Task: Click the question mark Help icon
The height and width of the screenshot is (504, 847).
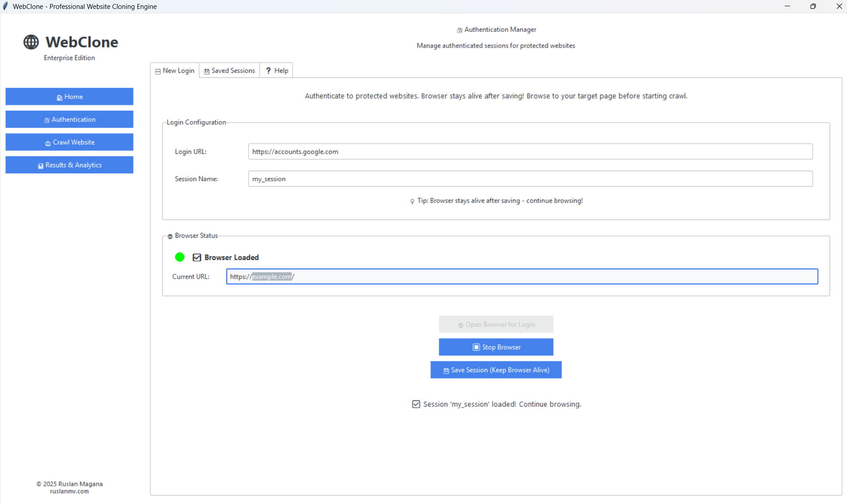Action: [x=268, y=71]
